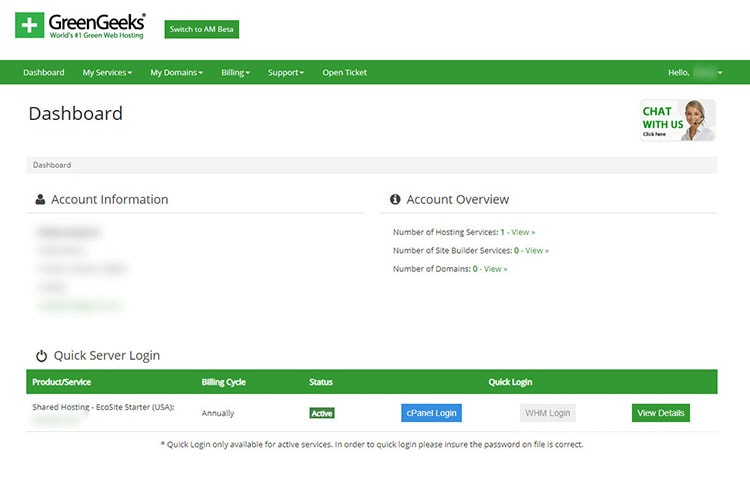750x479 pixels.
Task: Click the blurred email link in Account Information
Action: coord(80,305)
